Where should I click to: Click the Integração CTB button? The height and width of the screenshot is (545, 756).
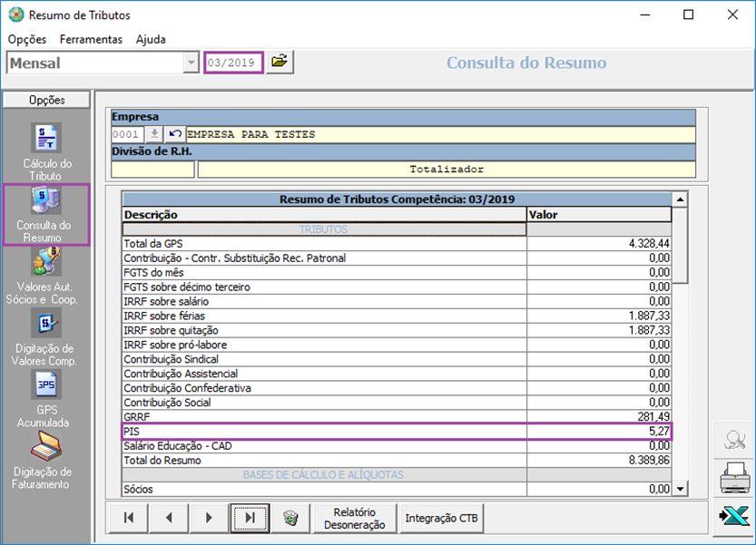coord(441,518)
